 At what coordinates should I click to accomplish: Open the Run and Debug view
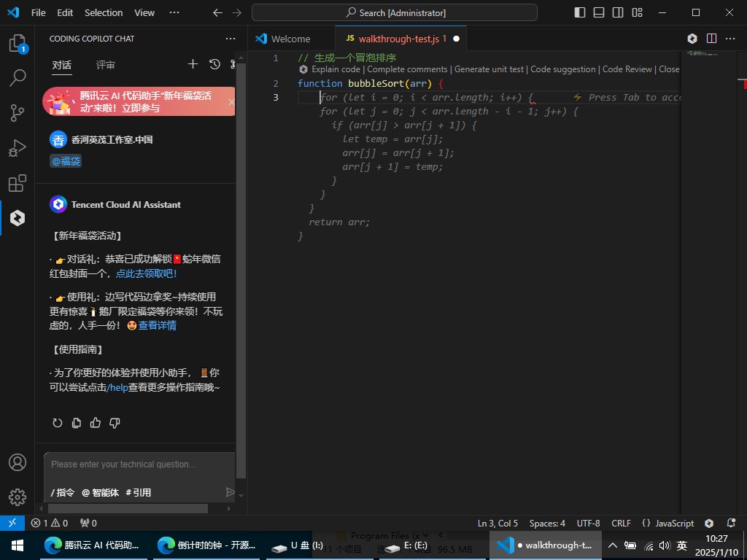[18, 149]
